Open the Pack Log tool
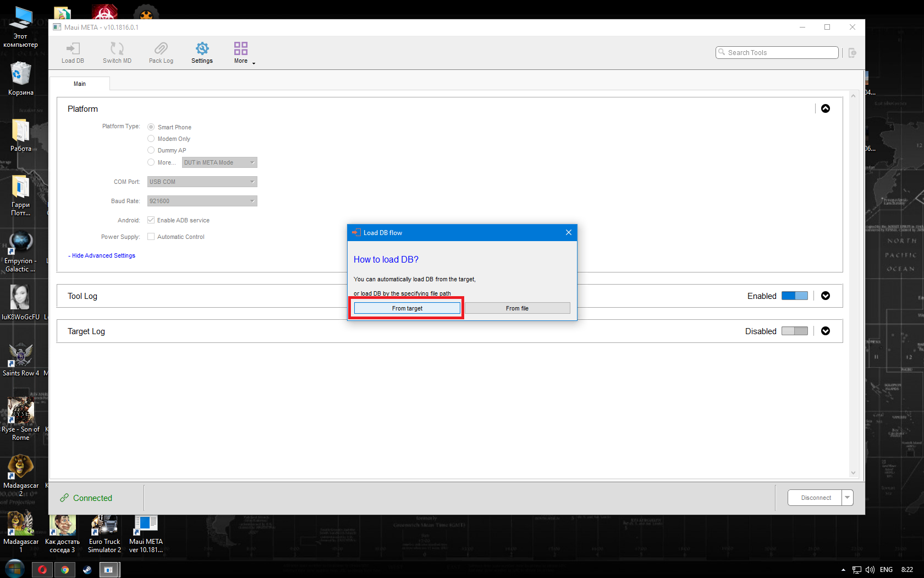 coord(161,53)
